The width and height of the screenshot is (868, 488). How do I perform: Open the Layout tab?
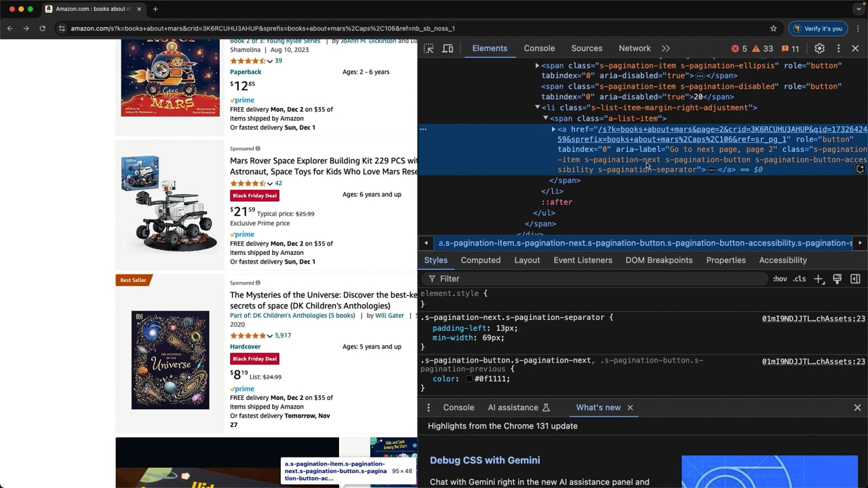tap(527, 260)
